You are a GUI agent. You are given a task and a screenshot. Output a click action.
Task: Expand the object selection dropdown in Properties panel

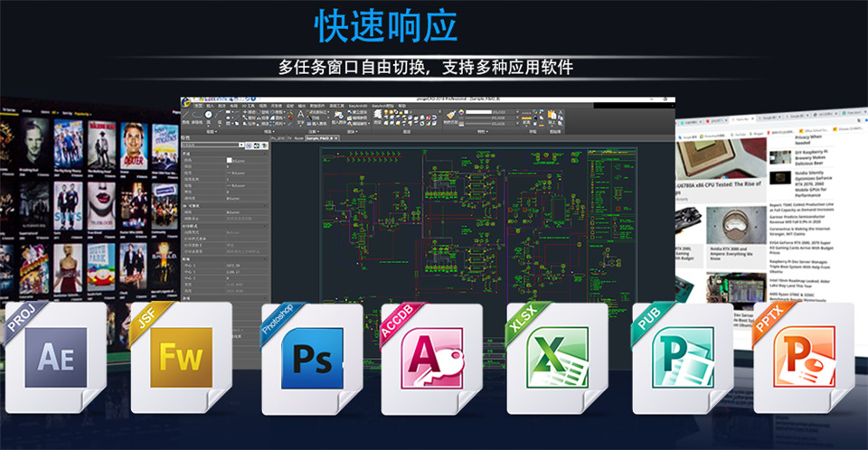coord(241,145)
